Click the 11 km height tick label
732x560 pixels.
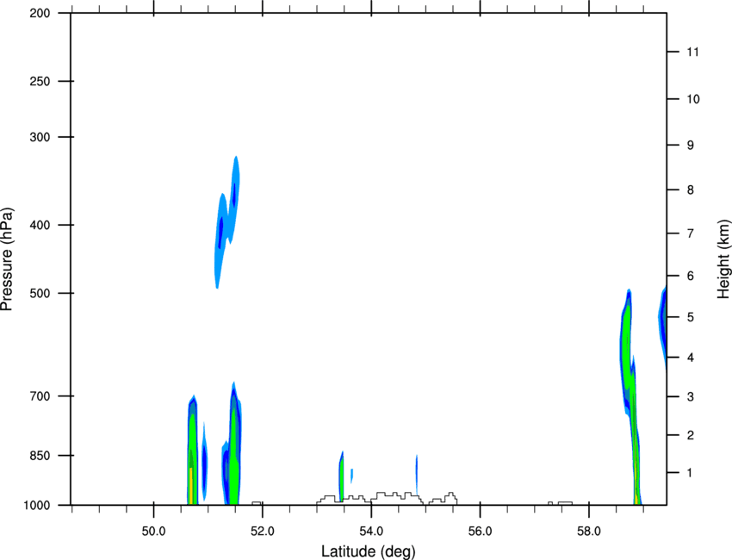tap(692, 52)
